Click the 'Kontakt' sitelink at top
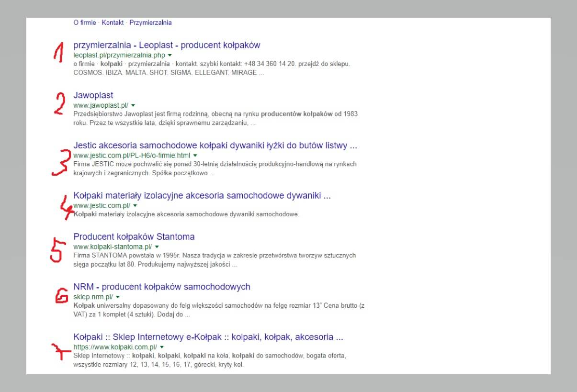 113,22
